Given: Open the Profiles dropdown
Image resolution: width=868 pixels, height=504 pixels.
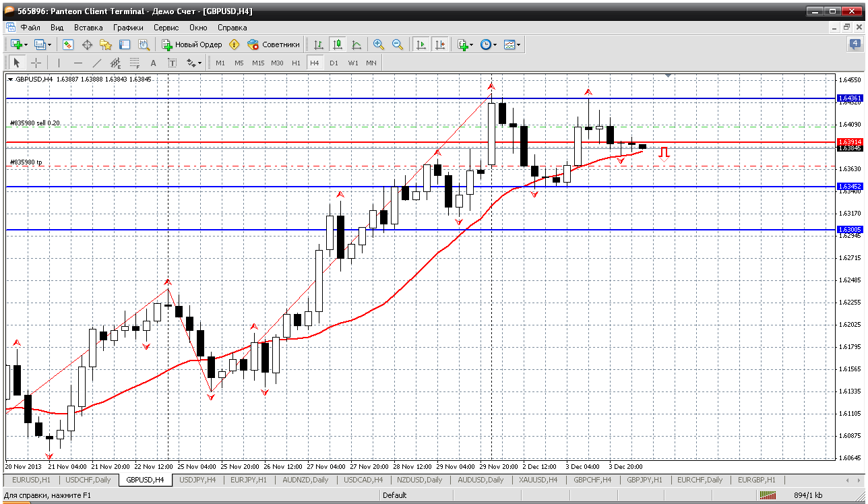Looking at the screenshot, I should 42,44.
